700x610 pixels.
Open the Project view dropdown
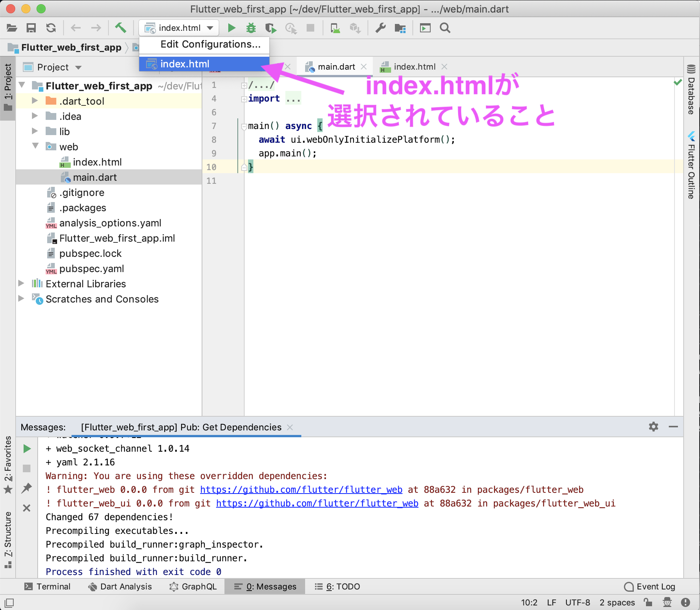(x=52, y=67)
